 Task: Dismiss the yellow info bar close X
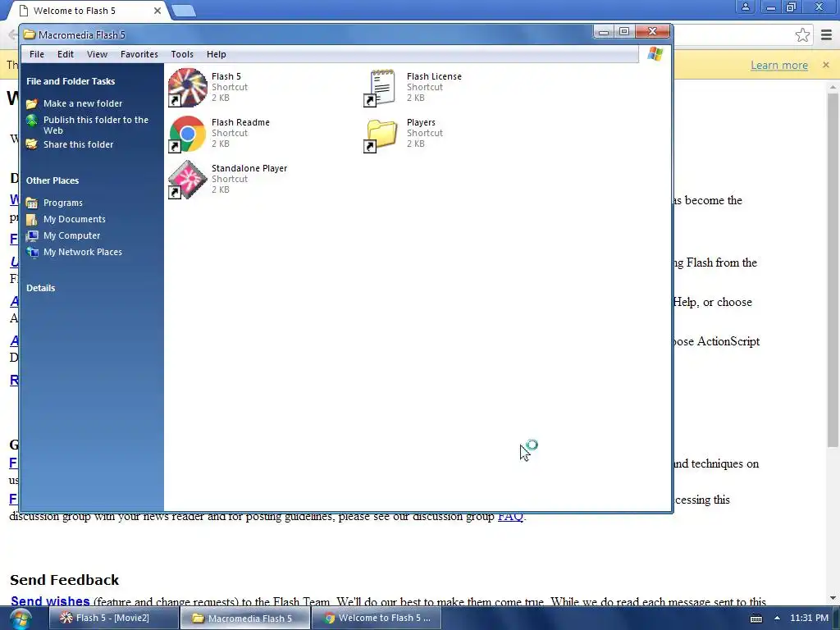click(826, 65)
